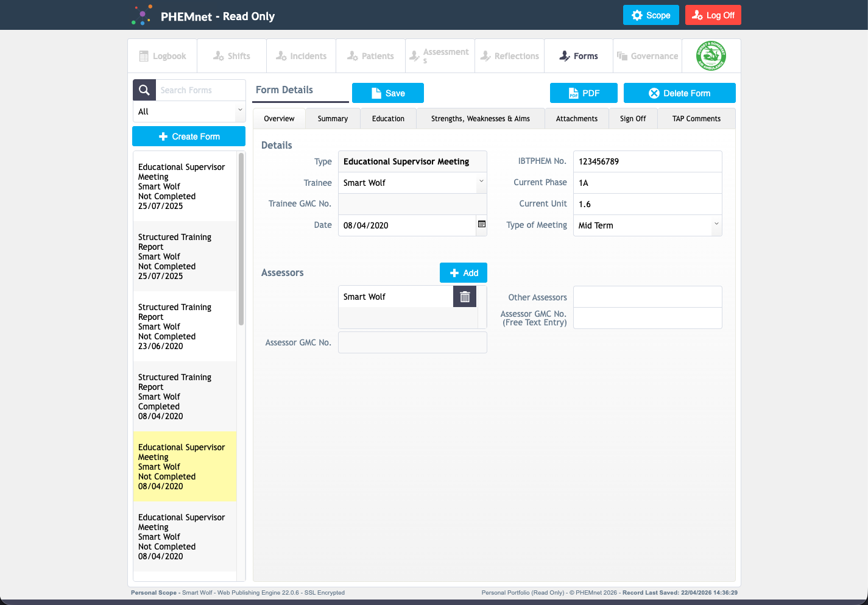This screenshot has width=868, height=605.
Task: Open Strengths, Weaknesses & Aims tab
Action: coord(481,119)
